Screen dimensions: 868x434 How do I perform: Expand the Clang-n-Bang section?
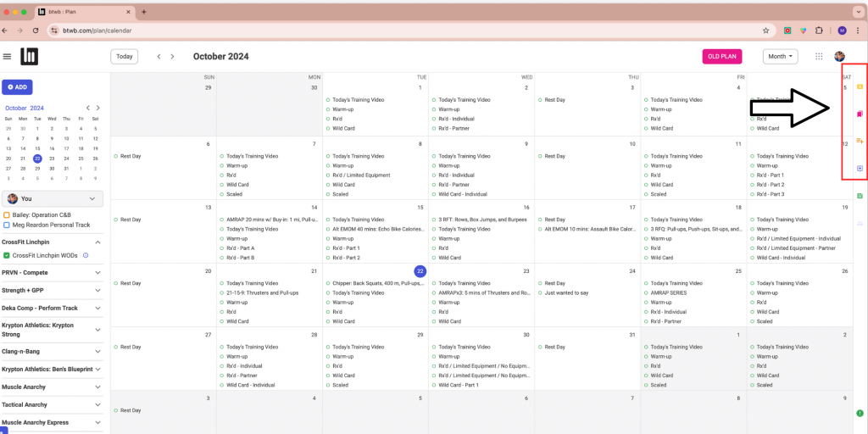(x=98, y=352)
